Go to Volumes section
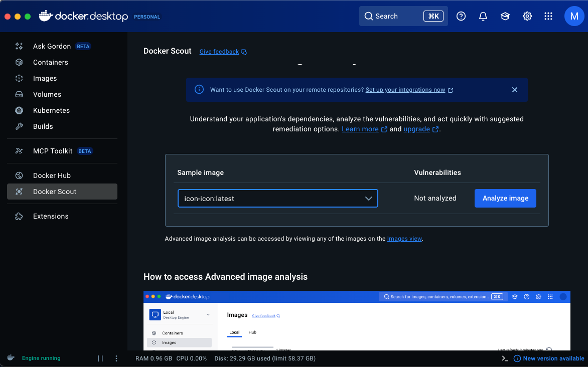The width and height of the screenshot is (588, 367). [x=62, y=94]
